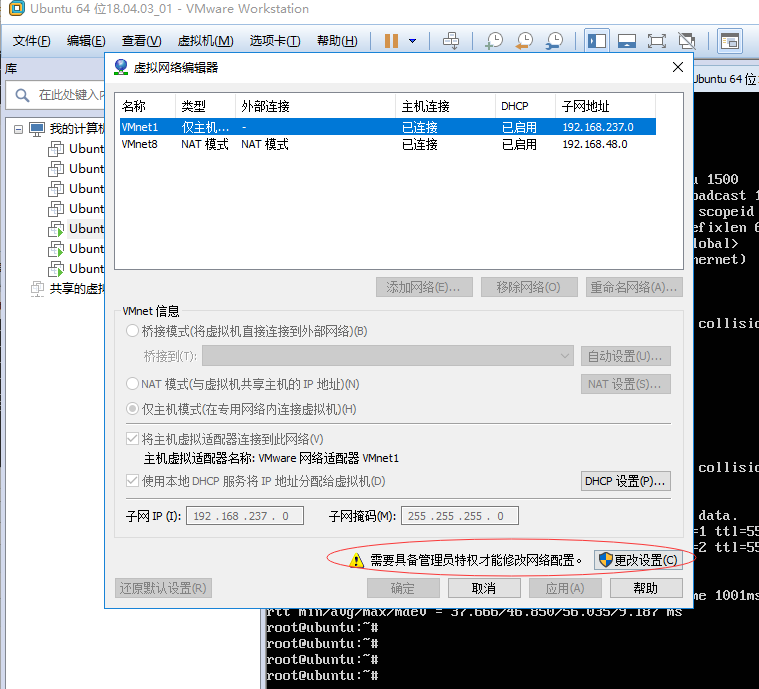Open the 桥接到 dropdown list

pos(388,356)
